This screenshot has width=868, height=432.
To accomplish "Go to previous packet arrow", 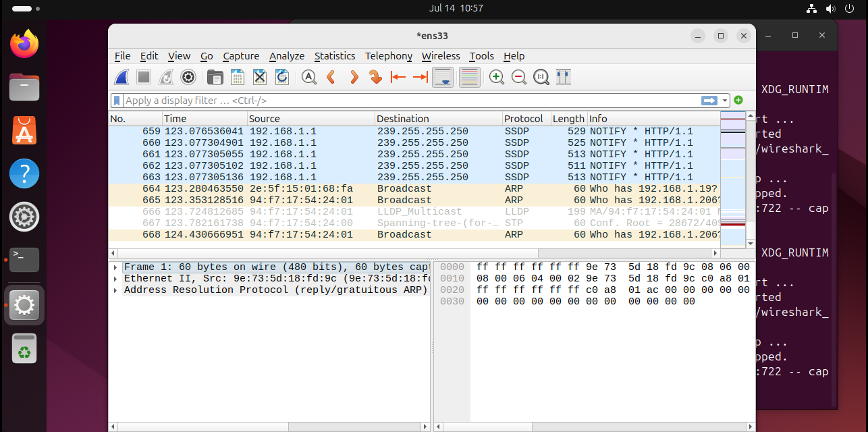I will click(331, 77).
